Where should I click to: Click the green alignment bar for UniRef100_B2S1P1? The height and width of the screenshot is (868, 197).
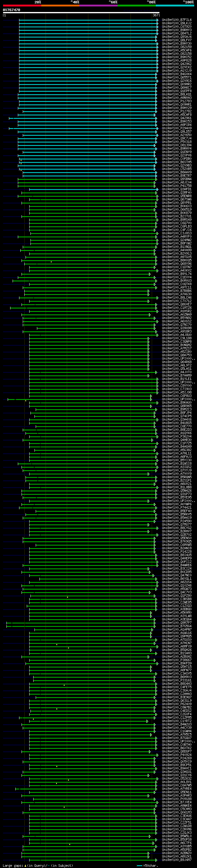(91, 481)
